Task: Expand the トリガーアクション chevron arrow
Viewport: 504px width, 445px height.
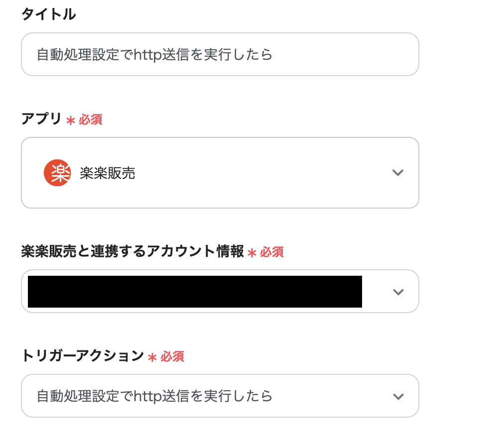Action: coord(398,396)
